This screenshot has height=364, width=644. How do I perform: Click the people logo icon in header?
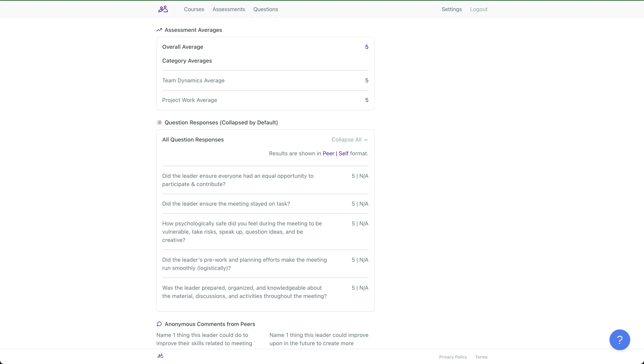click(163, 9)
